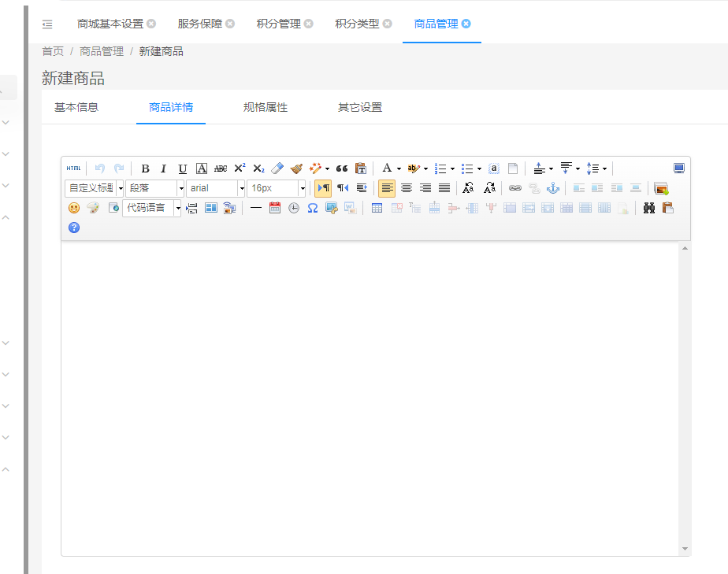Go to 首页 via breadcrumb
Image resolution: width=728 pixels, height=574 pixels.
53,51
